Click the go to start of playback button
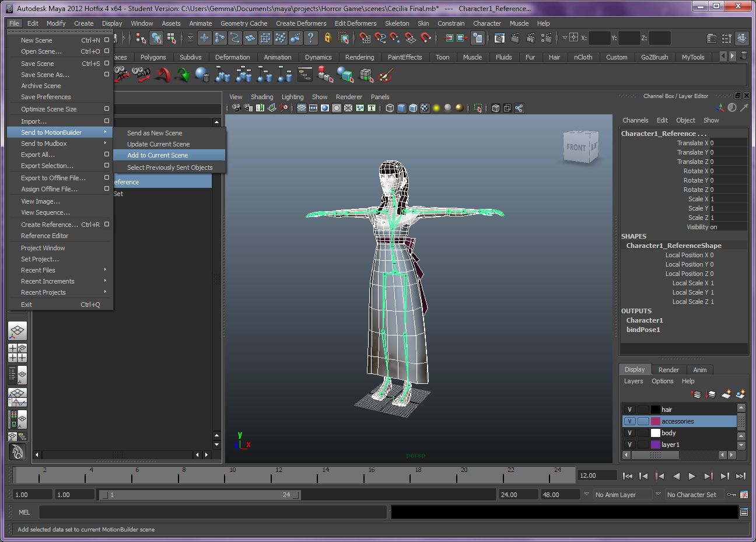This screenshot has width=756, height=542. click(x=628, y=476)
